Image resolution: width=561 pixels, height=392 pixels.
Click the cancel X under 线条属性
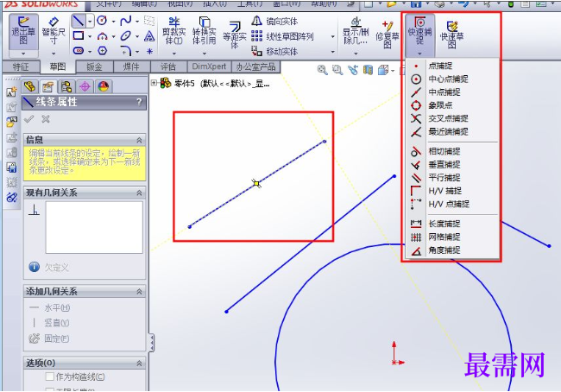click(x=46, y=119)
